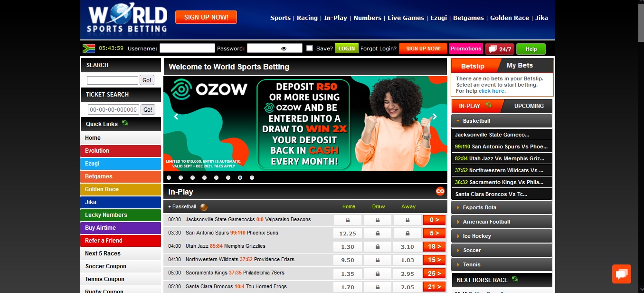Open the orange chat widget bubble

click(622, 273)
